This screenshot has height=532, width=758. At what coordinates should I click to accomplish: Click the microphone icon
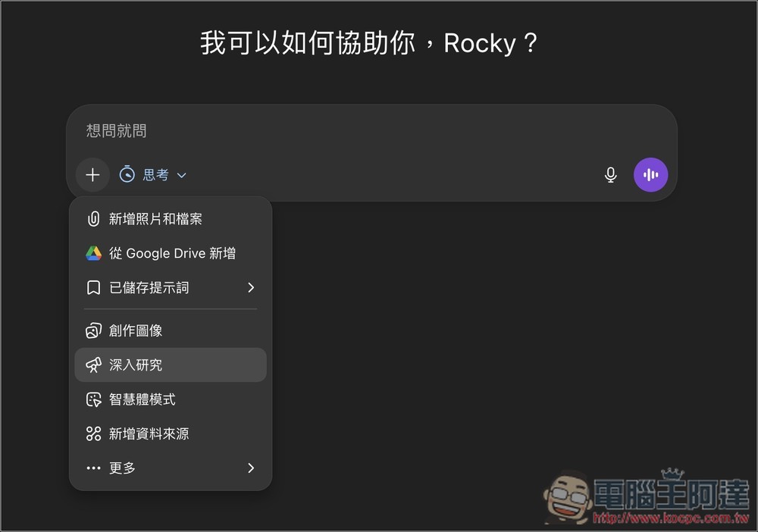pyautogui.click(x=610, y=174)
